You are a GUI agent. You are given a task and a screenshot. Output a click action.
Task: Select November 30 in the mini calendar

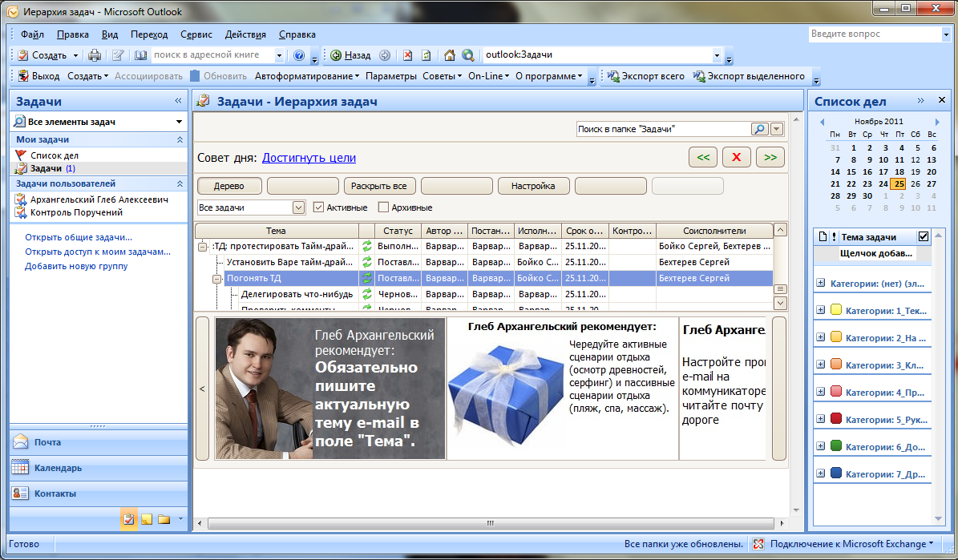click(868, 195)
